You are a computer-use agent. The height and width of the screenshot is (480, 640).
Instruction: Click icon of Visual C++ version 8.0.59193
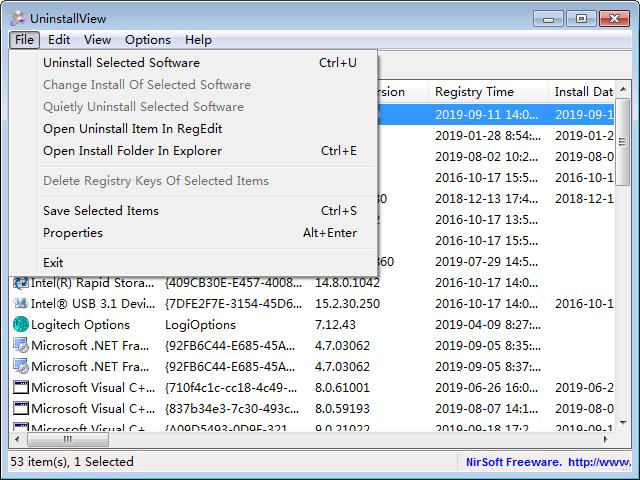pyautogui.click(x=20, y=409)
